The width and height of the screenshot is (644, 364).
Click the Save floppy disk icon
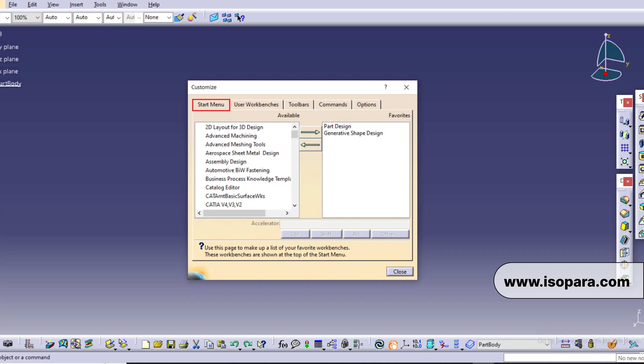point(171,345)
